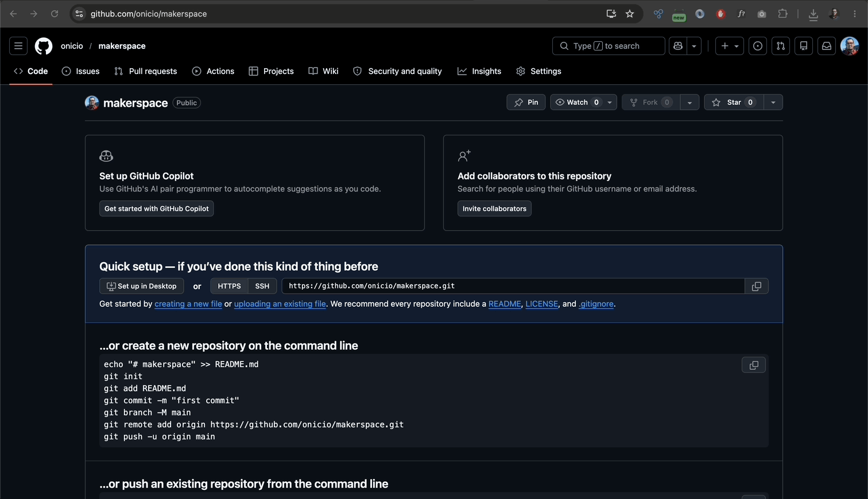Screen dimensions: 868x499
Task: Open the Projects tab
Action: coord(272,71)
